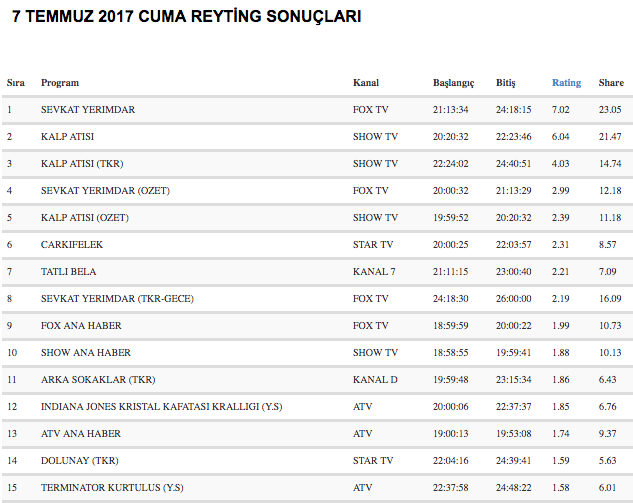Select the ATV ANA HABER row
633x503 pixels.
tap(81, 434)
